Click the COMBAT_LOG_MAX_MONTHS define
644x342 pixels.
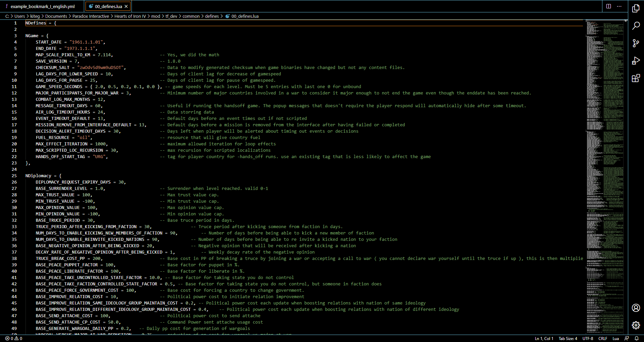click(63, 99)
